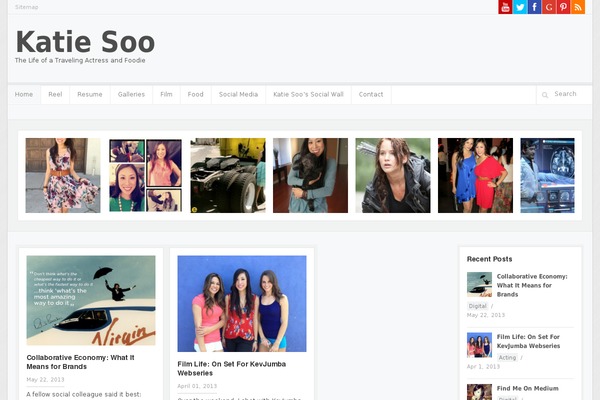Open the archer with quiver carousel photo
The height and width of the screenshot is (400, 600).
click(x=393, y=175)
